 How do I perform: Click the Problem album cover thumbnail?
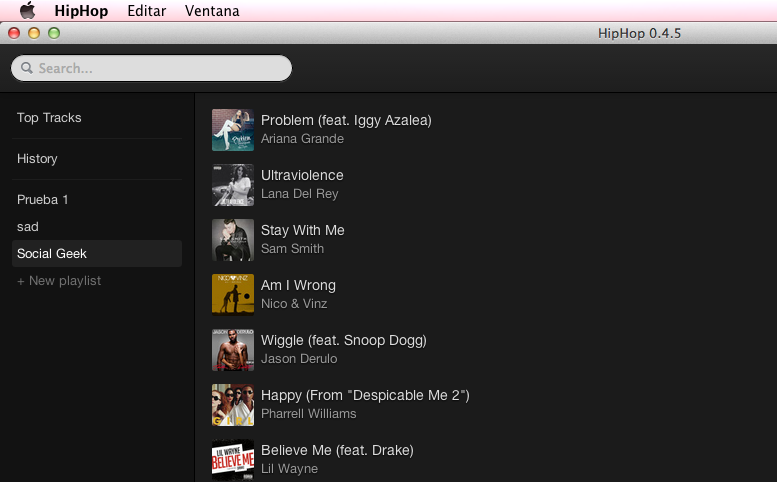tap(232, 130)
